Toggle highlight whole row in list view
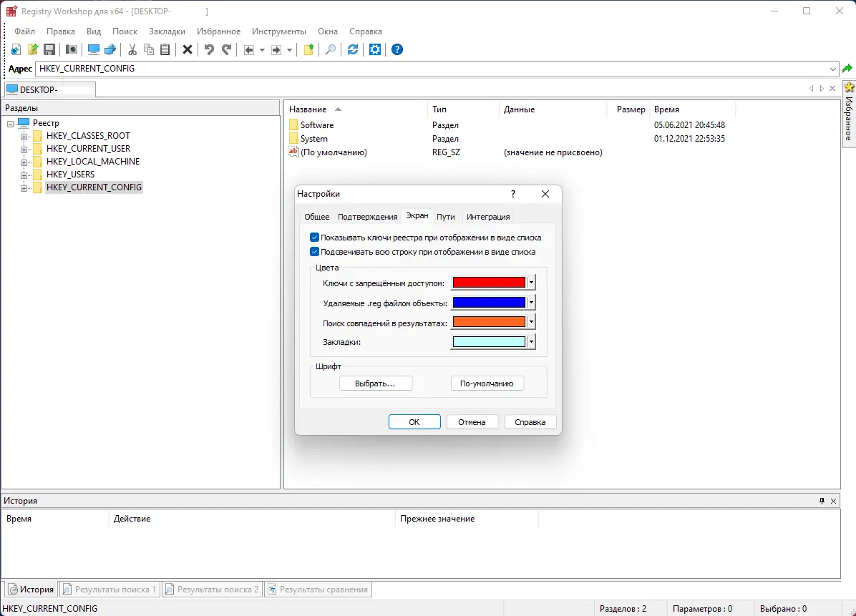This screenshot has width=856, height=616. pos(314,252)
